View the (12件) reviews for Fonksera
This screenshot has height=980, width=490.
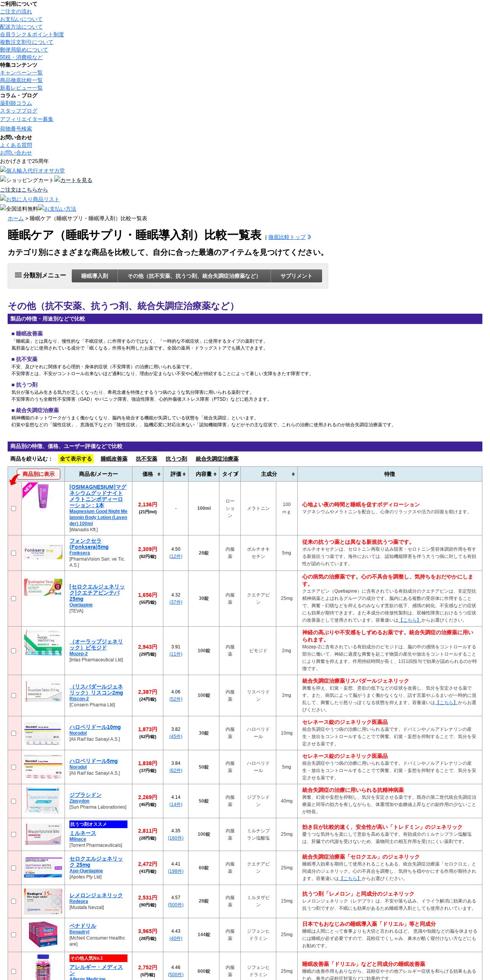pyautogui.click(x=176, y=556)
